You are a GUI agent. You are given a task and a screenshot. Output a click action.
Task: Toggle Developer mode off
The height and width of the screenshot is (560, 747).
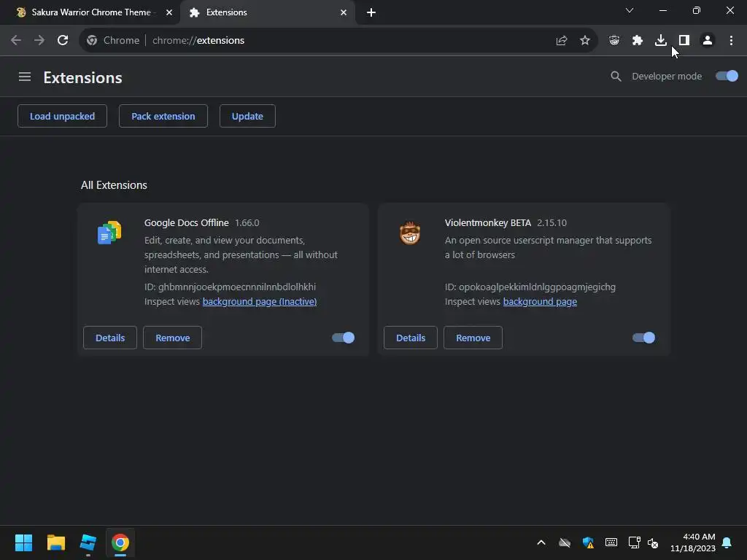click(x=727, y=76)
